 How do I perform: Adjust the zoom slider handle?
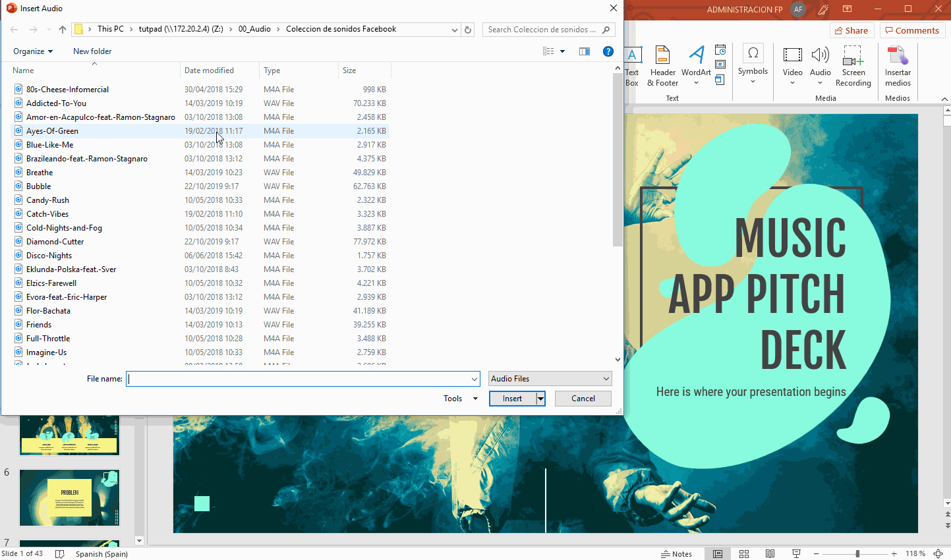point(857,554)
